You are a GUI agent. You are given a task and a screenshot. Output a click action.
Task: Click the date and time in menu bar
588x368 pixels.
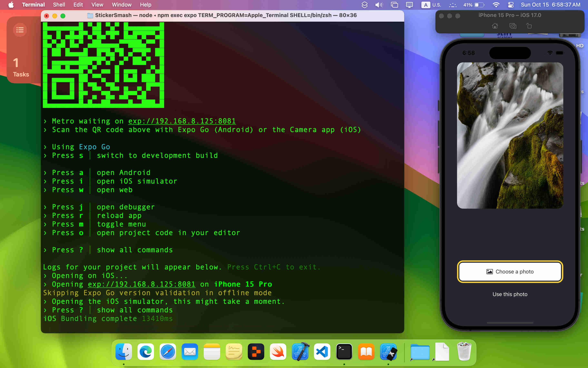coord(551,5)
